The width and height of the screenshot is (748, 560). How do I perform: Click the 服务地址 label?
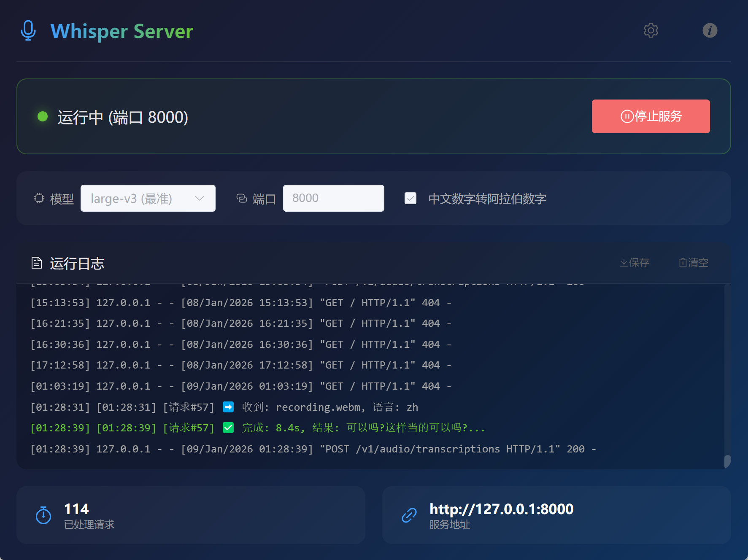point(450,525)
